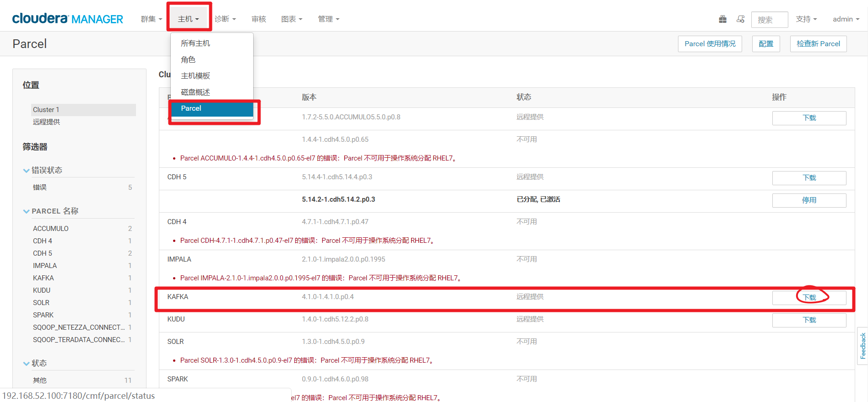The width and height of the screenshot is (868, 402).
Task: Collapse the 错误状态 filter section
Action: click(26, 171)
